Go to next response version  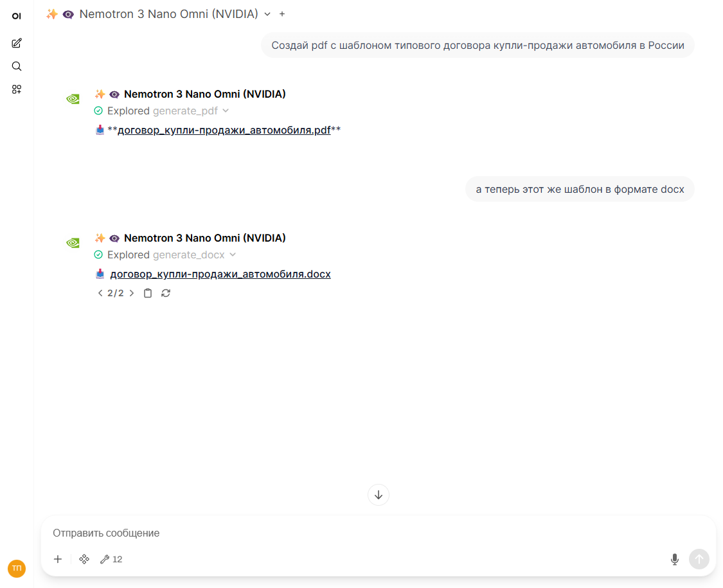(132, 293)
